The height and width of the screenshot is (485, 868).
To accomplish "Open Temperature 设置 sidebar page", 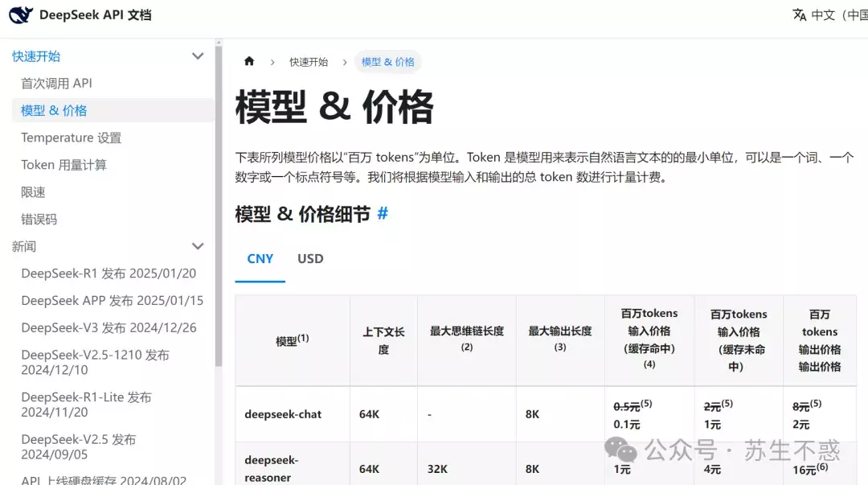I will pos(71,138).
